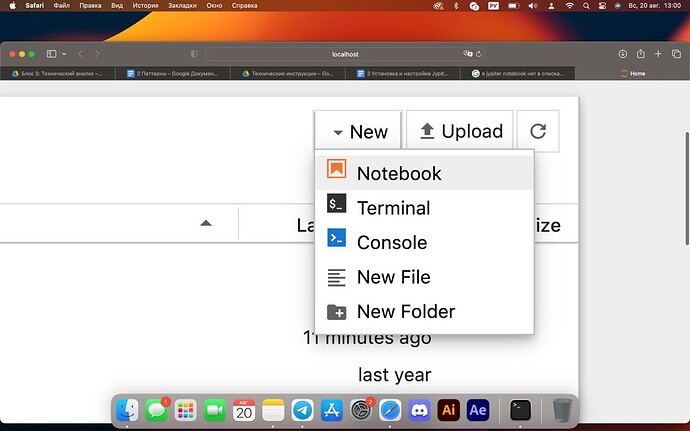
Task: Open Terminal app from the Dock
Action: (x=520, y=410)
